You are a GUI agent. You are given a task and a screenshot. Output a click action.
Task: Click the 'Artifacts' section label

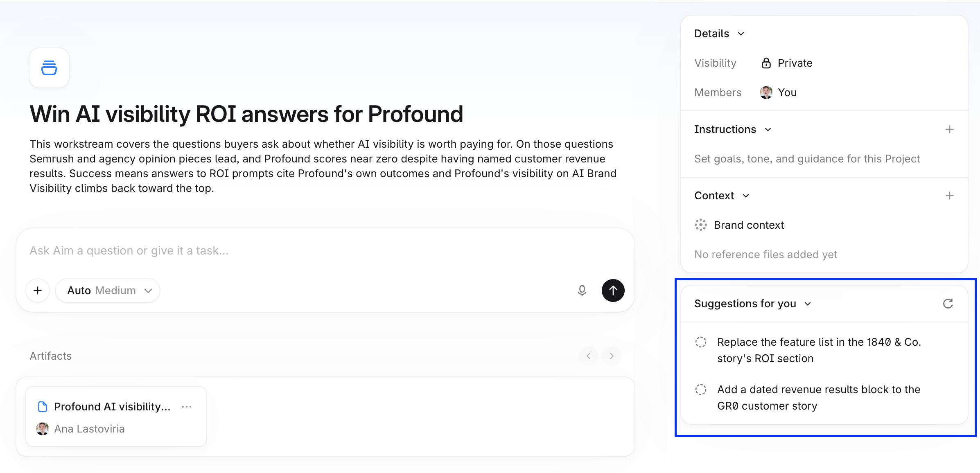click(x=51, y=356)
